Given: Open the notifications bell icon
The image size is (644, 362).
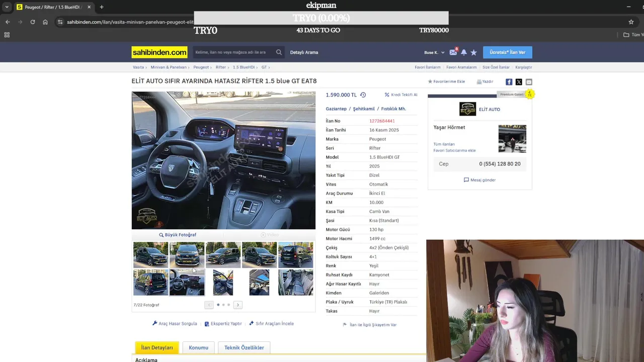Looking at the screenshot, I should (x=464, y=52).
